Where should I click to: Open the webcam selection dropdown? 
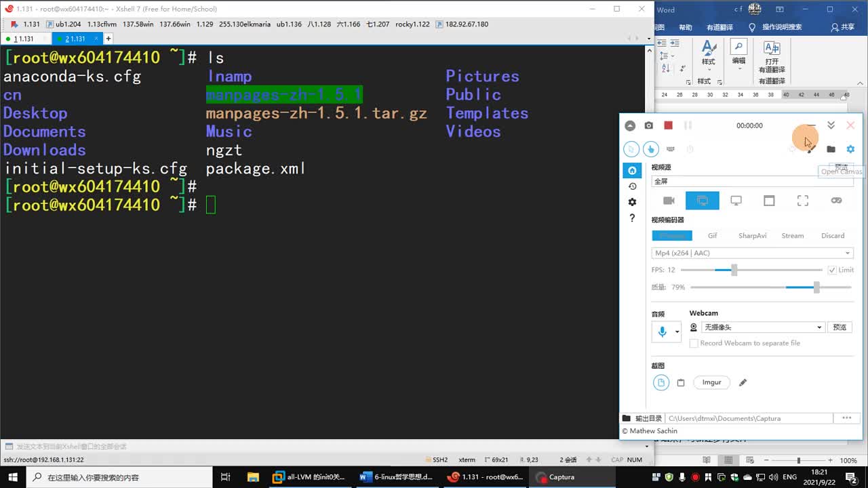pos(762,327)
